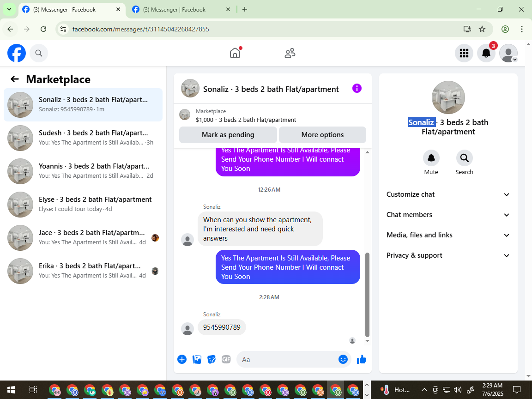The image size is (532, 399).
Task: Open the Facebook menu grid icon
Action: click(464, 53)
